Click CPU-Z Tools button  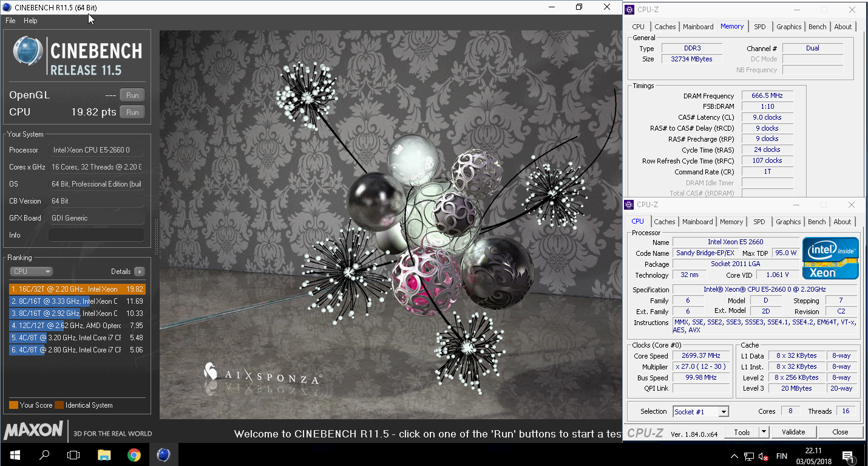coord(742,432)
